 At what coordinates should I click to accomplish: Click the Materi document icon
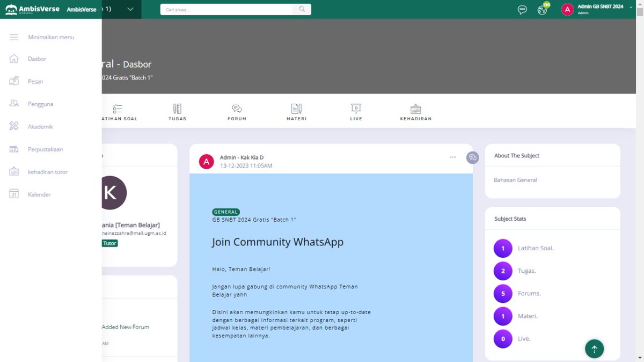coord(296,108)
